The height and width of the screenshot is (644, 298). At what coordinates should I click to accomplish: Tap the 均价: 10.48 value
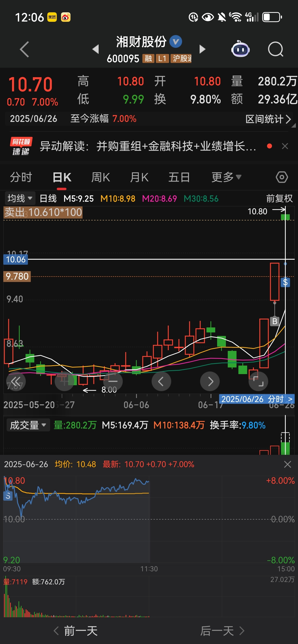(x=75, y=464)
